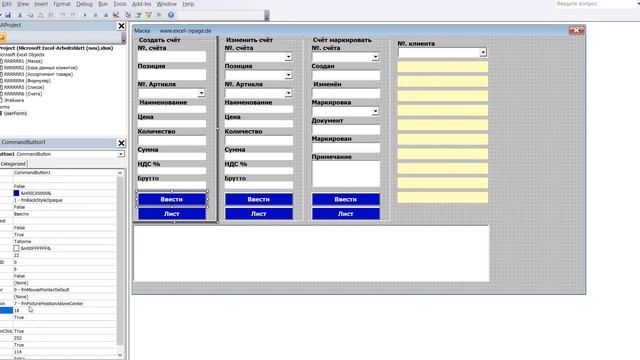
Task: Click the Save icon in the toolbar
Action: [x=8, y=15]
